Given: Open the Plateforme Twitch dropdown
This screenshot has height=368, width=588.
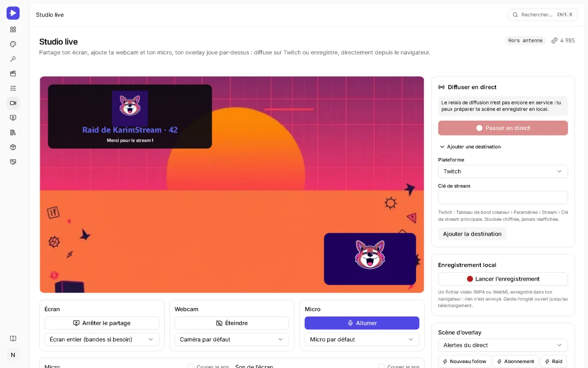Looking at the screenshot, I should click(x=503, y=171).
